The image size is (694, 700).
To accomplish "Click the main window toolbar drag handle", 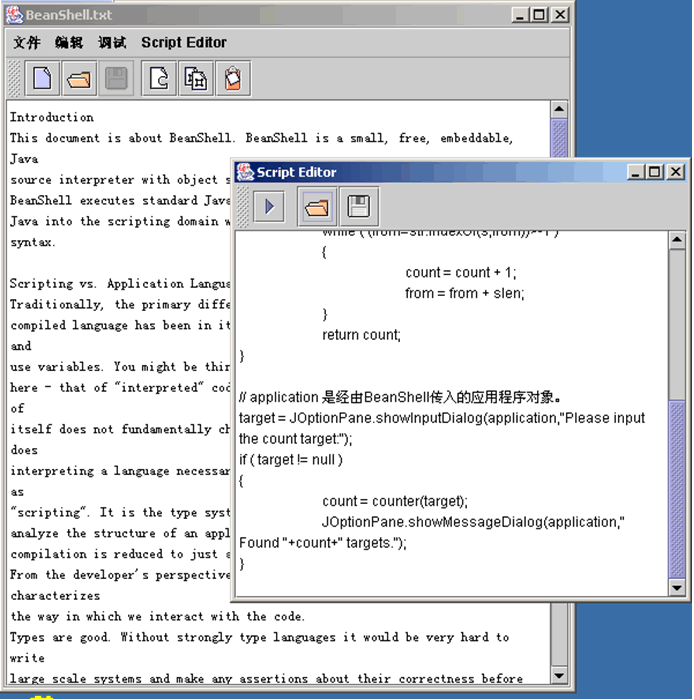I will pyautogui.click(x=14, y=79).
